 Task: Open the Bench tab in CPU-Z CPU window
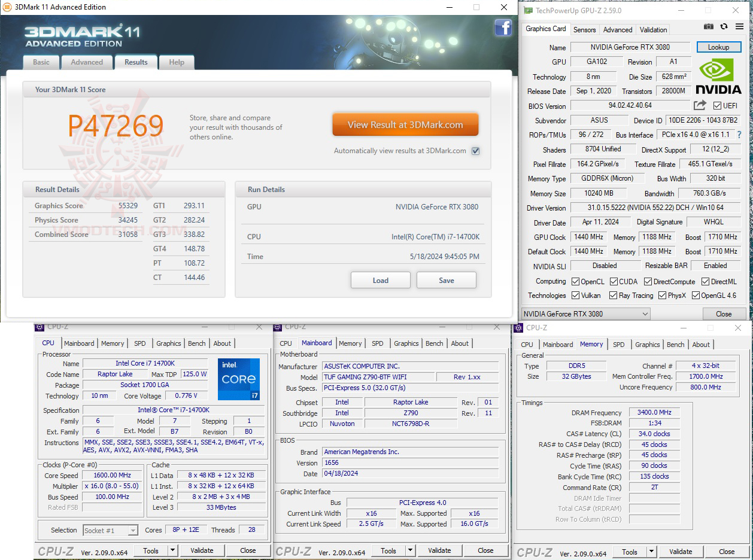pos(196,343)
